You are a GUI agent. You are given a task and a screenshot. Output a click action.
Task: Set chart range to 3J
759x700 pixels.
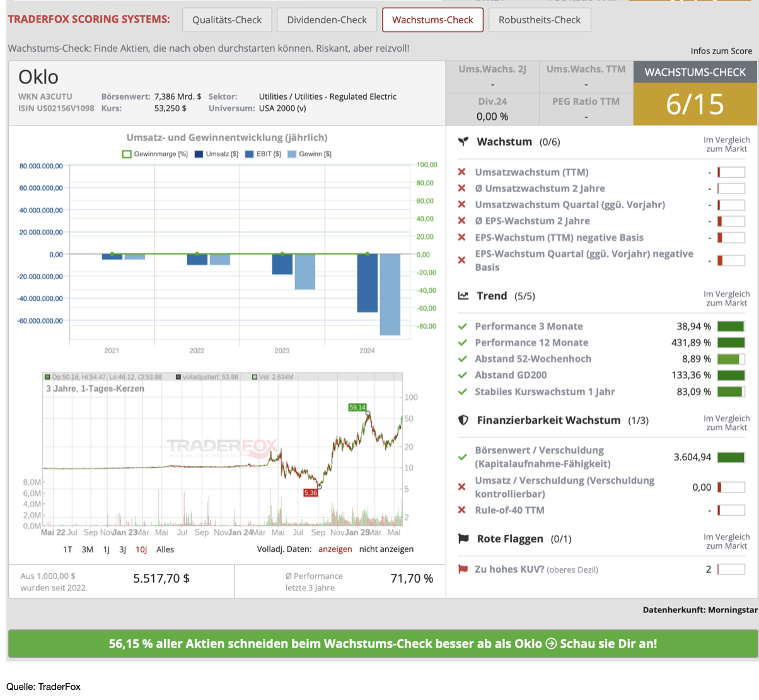coord(123,550)
